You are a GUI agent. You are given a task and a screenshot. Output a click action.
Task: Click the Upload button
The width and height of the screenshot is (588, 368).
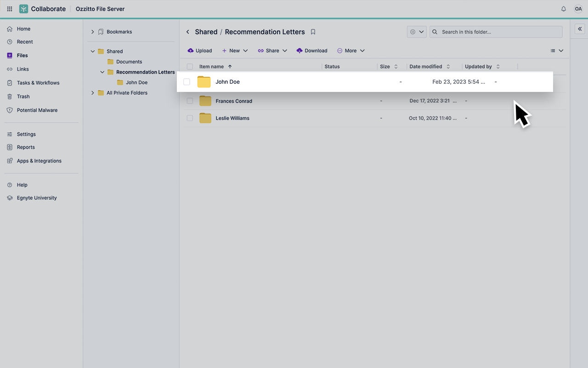point(199,51)
